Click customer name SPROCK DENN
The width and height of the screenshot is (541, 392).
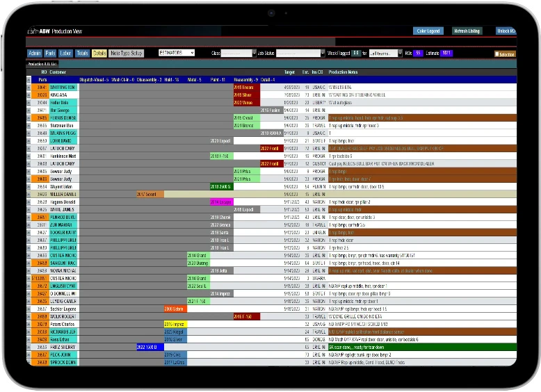[63, 362]
